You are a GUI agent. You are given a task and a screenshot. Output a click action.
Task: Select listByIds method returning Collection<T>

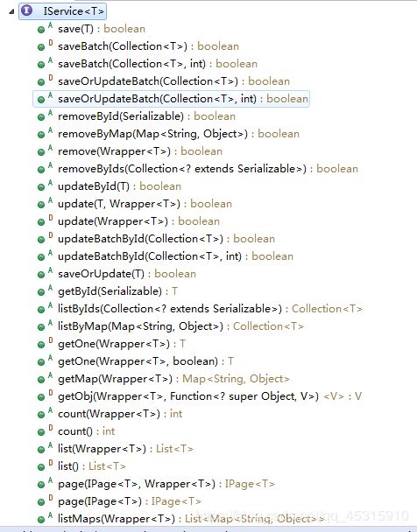(210, 309)
